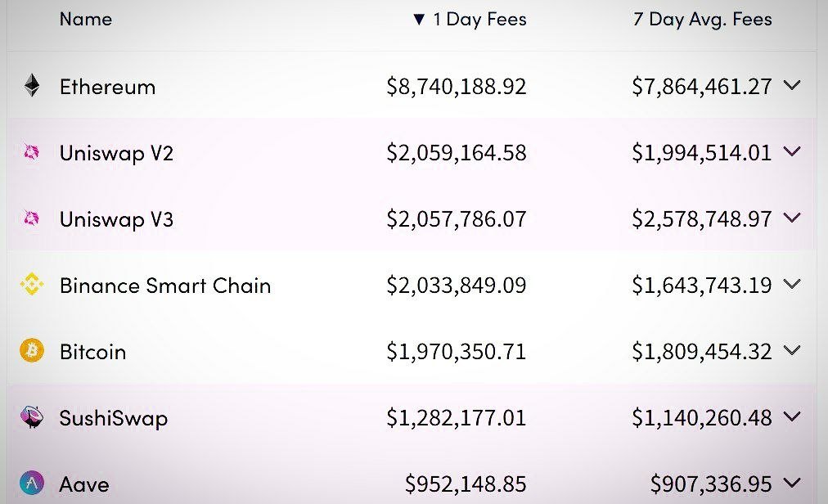
Task: Click the sort triangle beside 1 Day Fees
Action: pos(419,20)
